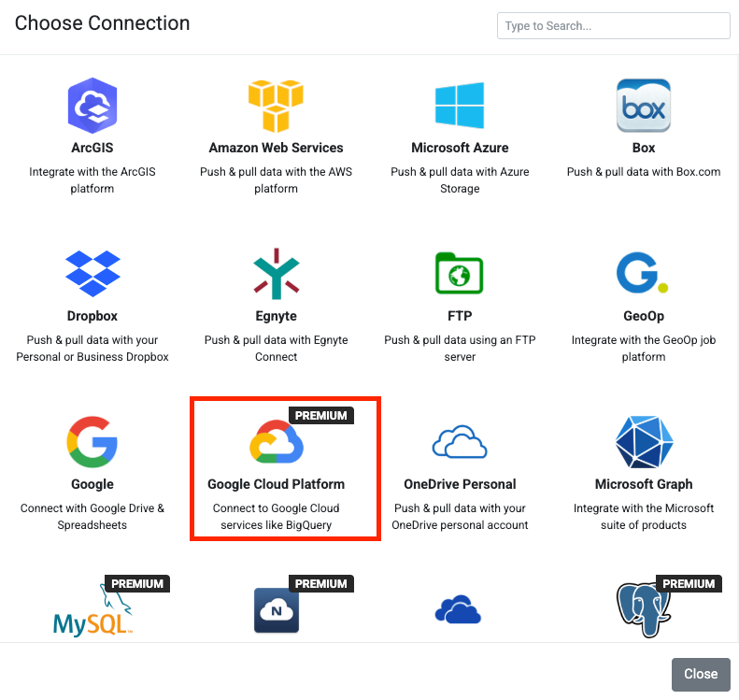Image resolution: width=739 pixels, height=700 pixels.
Task: Select the Egnyte logo icon
Action: pyautogui.click(x=277, y=274)
